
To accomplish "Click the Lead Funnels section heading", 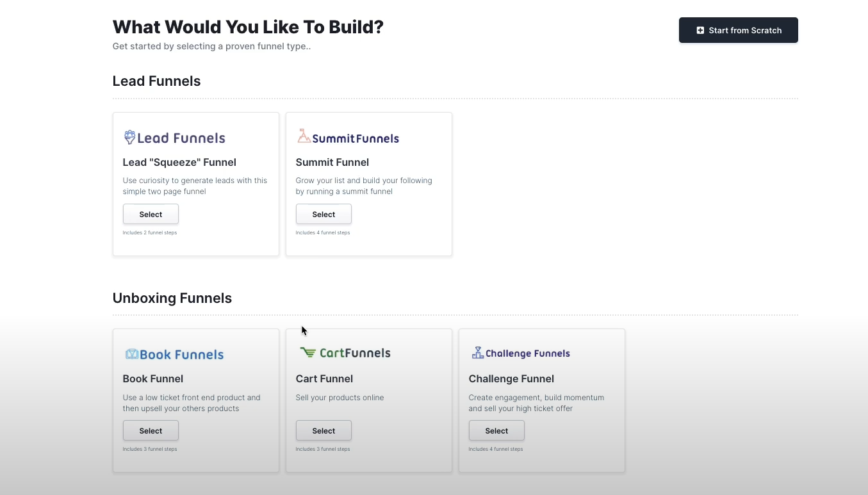I will (156, 81).
